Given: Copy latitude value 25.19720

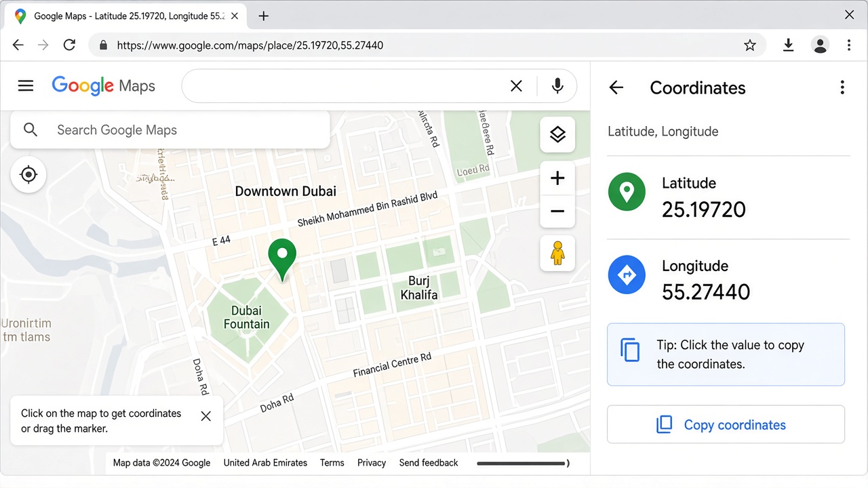Looking at the screenshot, I should pyautogui.click(x=704, y=209).
